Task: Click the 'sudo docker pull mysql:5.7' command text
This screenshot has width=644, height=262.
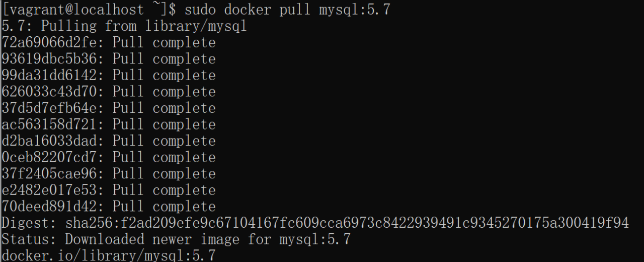Action: pyautogui.click(x=287, y=10)
